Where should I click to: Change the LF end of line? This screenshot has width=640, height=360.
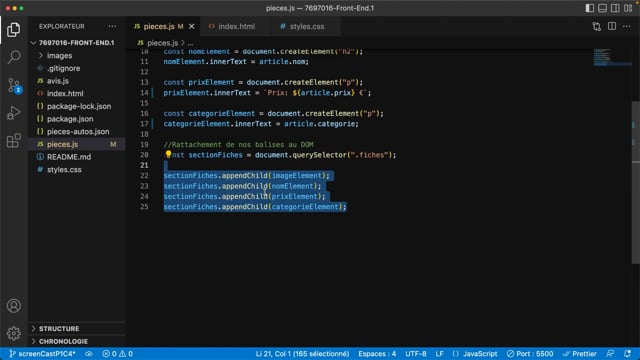[x=440, y=353]
